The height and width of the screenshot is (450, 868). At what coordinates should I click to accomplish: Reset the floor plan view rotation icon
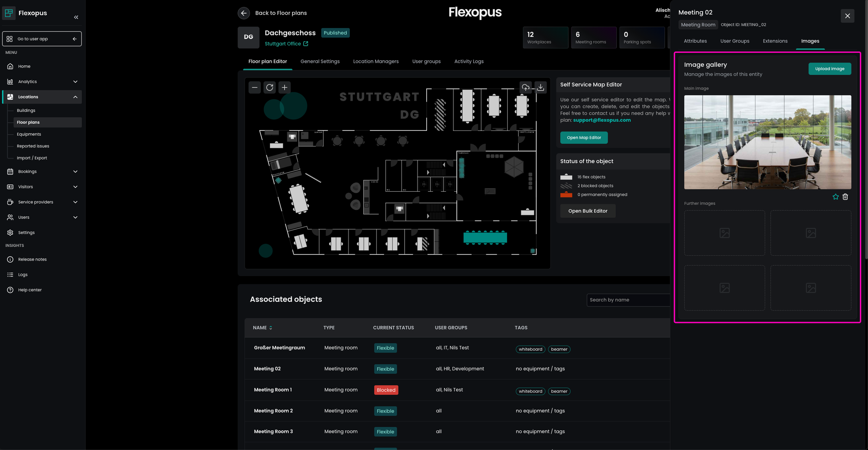click(x=270, y=88)
